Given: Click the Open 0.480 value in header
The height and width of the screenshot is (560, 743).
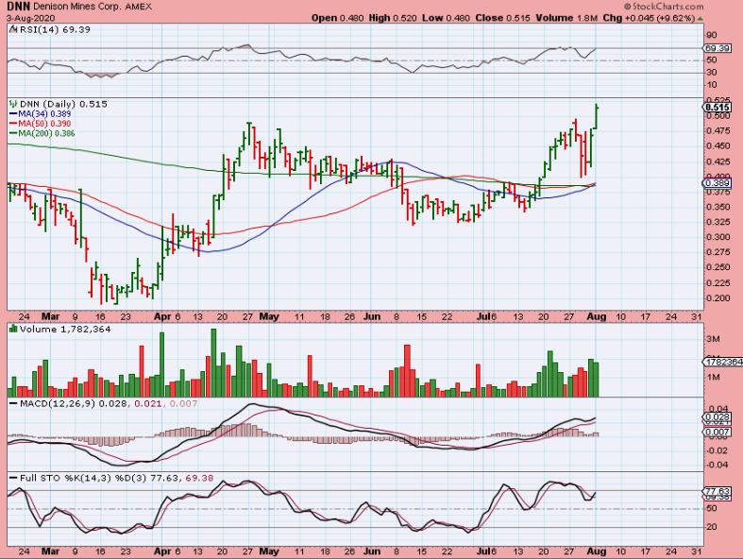Looking at the screenshot, I should click(337, 18).
